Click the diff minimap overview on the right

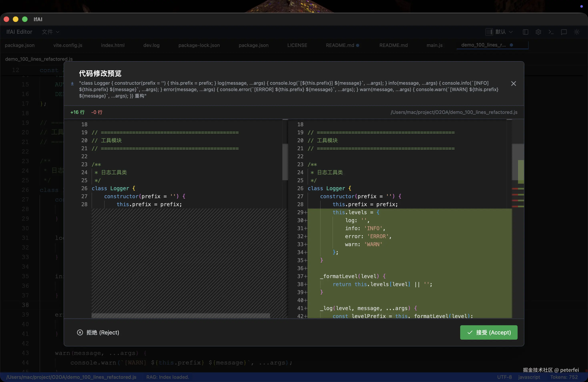point(518,173)
